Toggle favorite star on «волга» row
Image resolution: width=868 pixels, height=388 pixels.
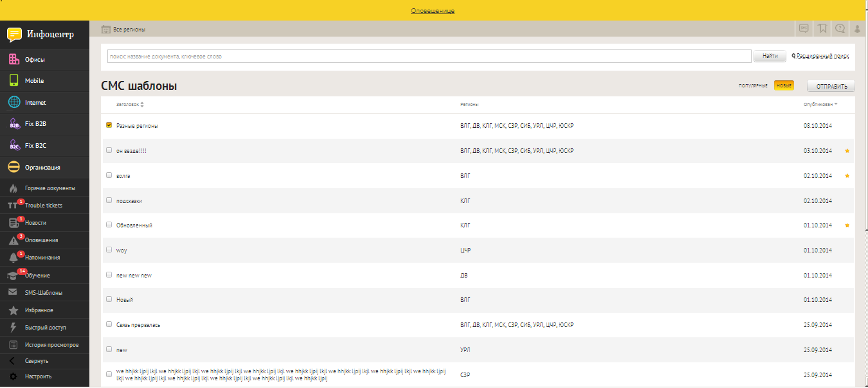click(x=847, y=175)
